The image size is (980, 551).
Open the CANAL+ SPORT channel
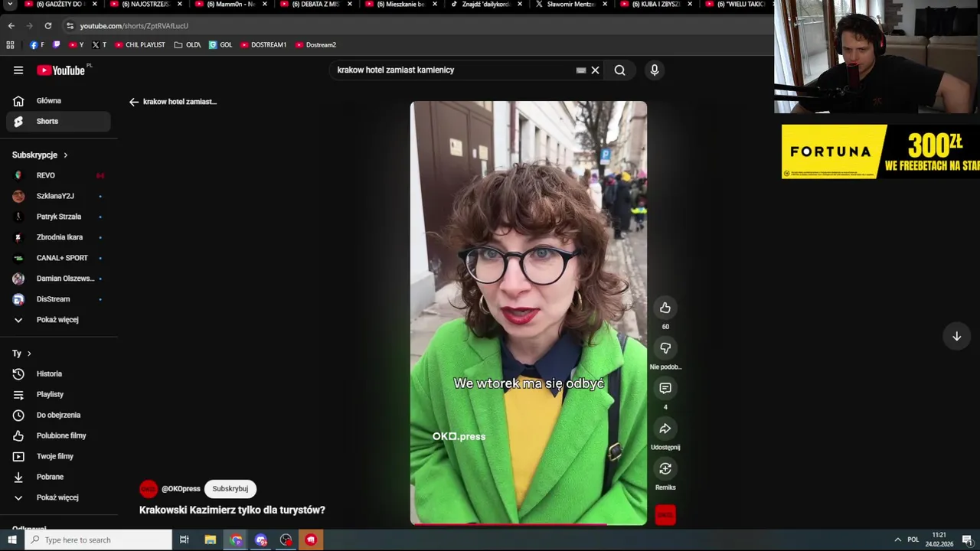click(x=58, y=258)
